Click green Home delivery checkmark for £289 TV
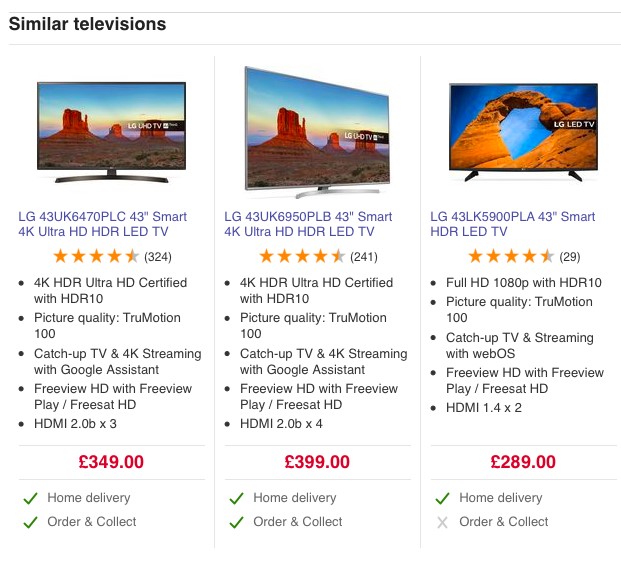Screen dimensions: 621x568 pyautogui.click(x=442, y=498)
